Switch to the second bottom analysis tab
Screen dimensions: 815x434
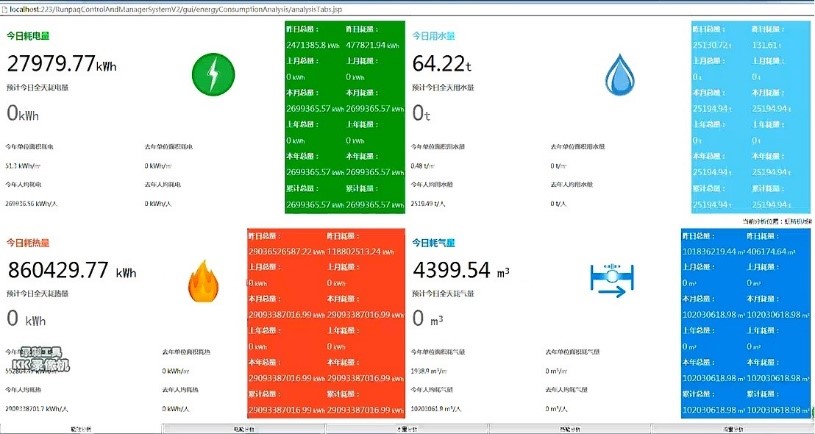(243, 429)
